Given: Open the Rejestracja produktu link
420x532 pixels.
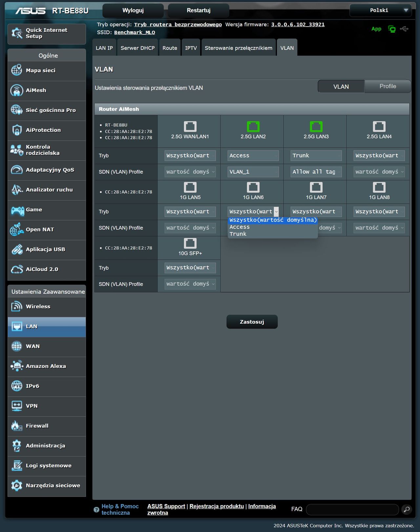Looking at the screenshot, I should tap(217, 506).
